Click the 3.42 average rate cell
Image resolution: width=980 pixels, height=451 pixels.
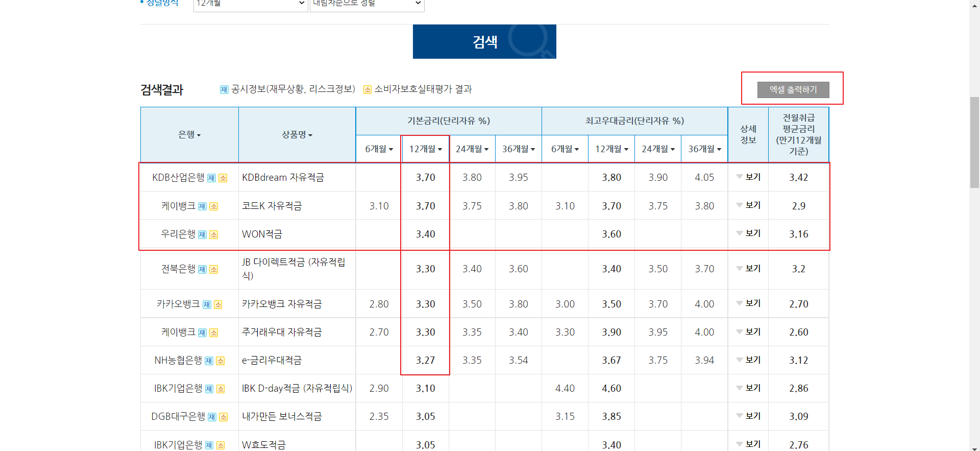coord(798,177)
